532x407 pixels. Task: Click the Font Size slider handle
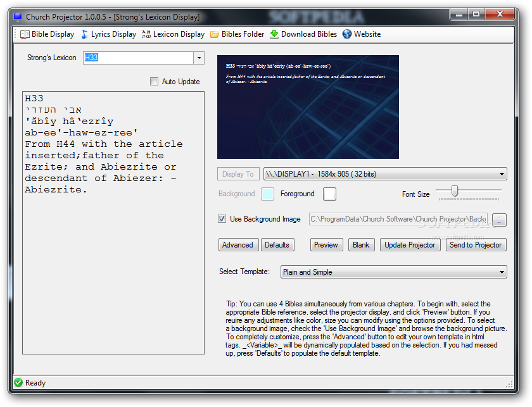click(455, 191)
